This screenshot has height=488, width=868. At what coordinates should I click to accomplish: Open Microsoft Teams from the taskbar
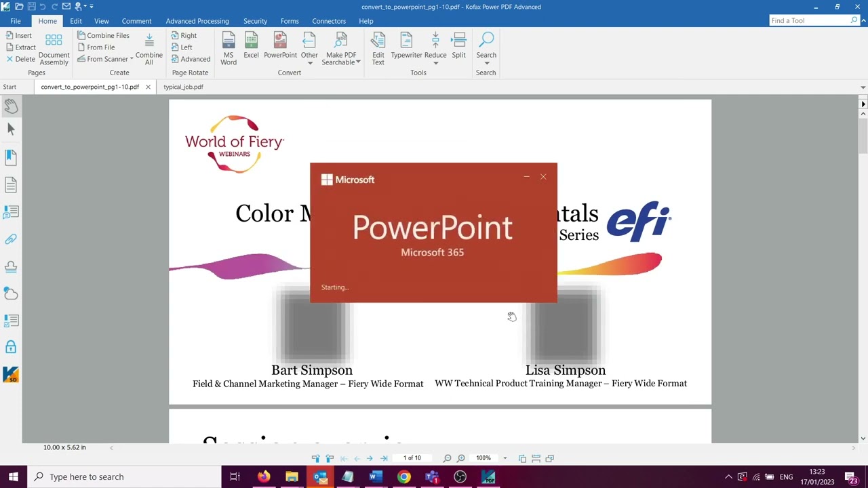(432, 476)
